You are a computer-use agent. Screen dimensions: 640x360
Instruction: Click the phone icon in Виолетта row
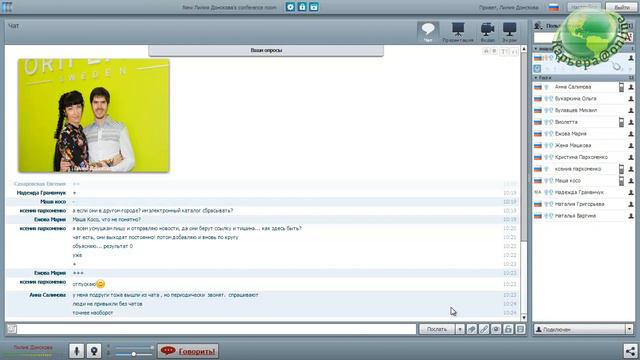[621, 122]
